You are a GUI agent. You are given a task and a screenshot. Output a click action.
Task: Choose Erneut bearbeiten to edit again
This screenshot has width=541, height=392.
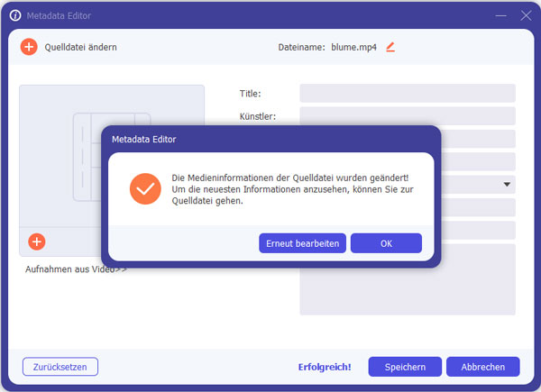302,243
